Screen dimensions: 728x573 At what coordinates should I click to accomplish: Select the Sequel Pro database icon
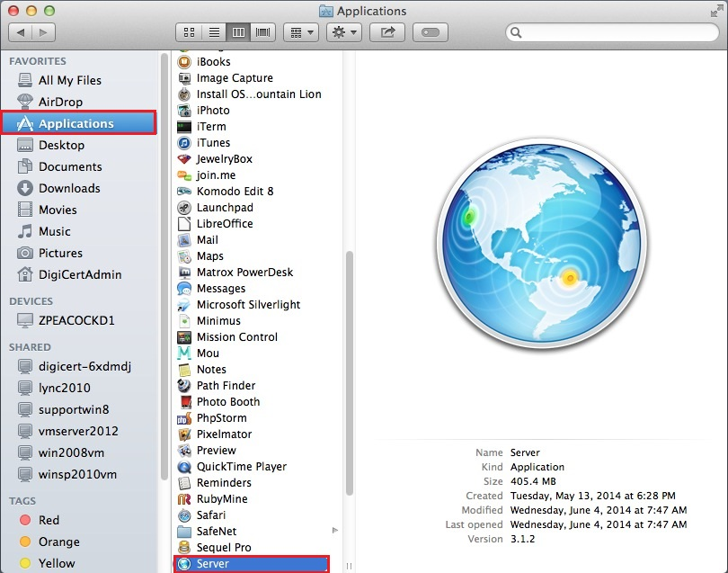coord(184,548)
